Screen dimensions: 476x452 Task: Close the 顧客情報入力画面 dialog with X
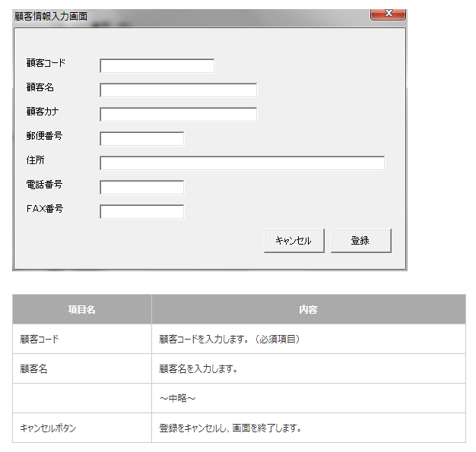tap(388, 14)
